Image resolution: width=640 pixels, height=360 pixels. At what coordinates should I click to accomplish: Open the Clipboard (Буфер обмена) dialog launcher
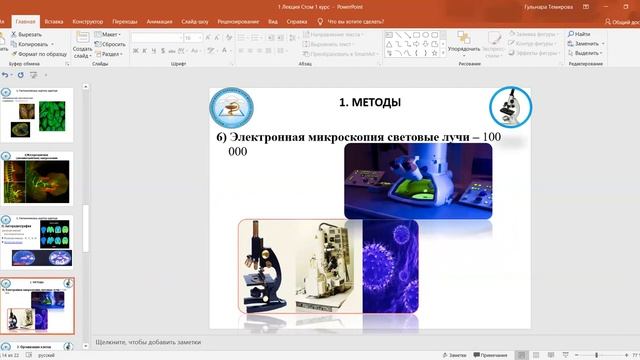[67, 64]
